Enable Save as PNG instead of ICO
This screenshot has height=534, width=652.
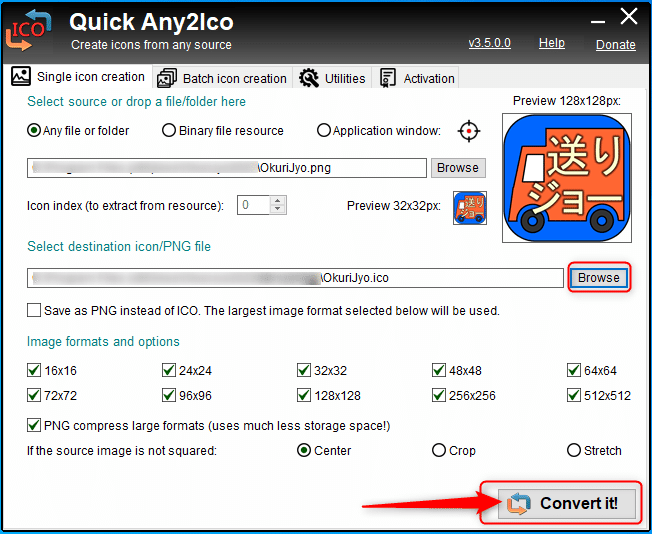(x=34, y=310)
